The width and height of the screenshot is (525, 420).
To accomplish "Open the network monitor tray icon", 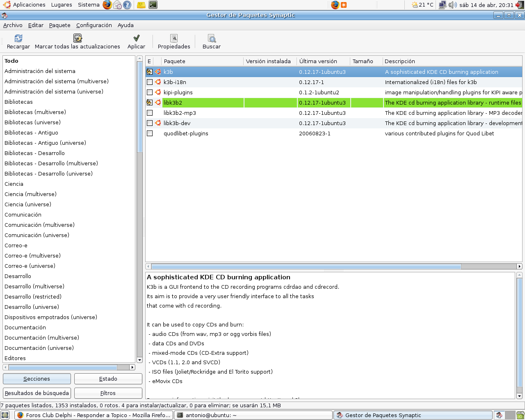I will point(443,5).
